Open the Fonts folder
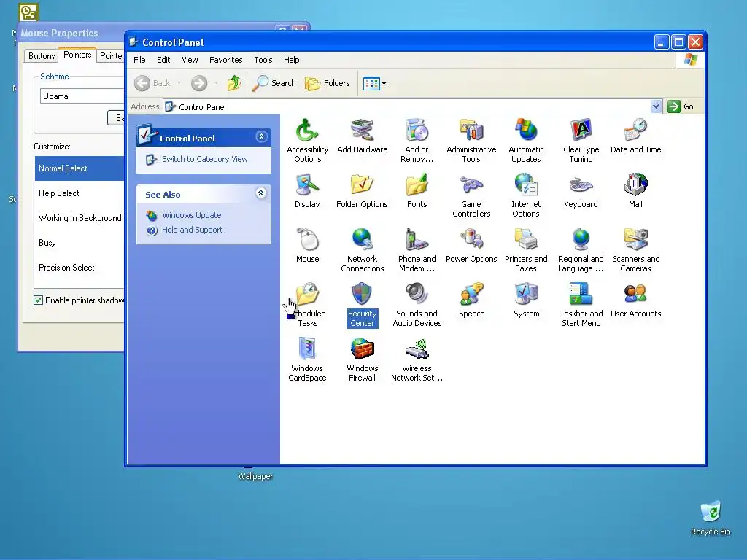 pyautogui.click(x=417, y=191)
